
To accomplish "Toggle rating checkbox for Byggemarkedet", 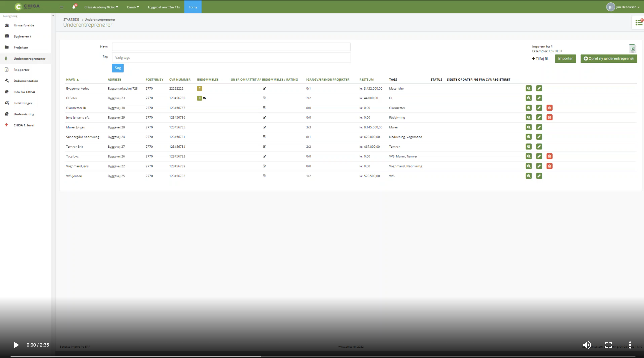I will coord(264,88).
